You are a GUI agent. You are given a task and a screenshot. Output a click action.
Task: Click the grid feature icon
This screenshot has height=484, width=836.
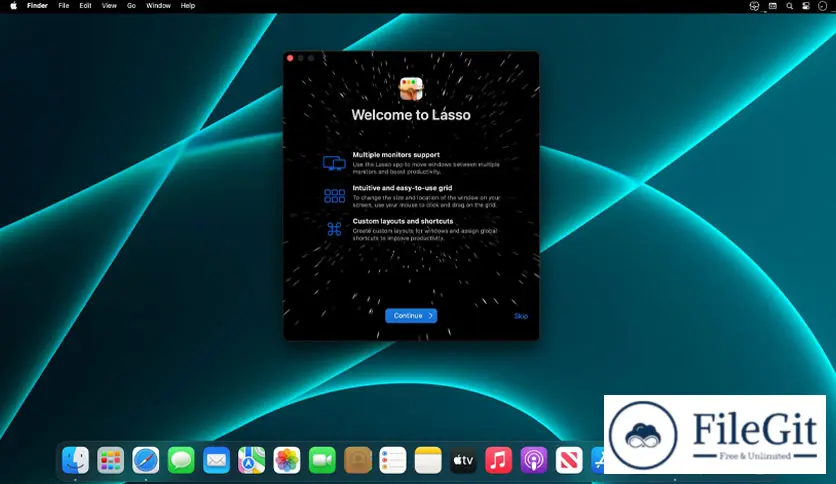coord(334,196)
